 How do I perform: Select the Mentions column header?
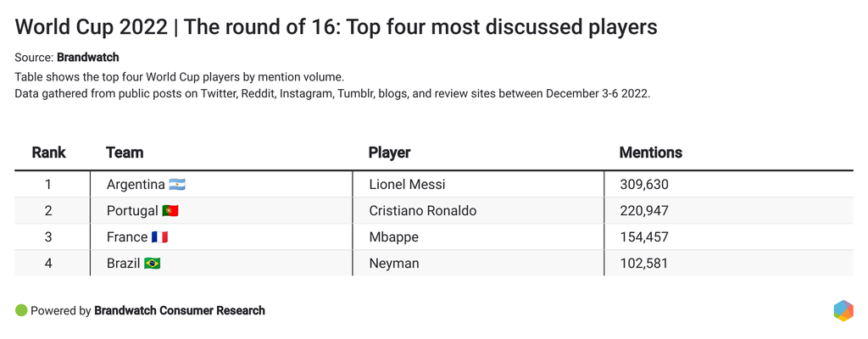pyautogui.click(x=650, y=153)
